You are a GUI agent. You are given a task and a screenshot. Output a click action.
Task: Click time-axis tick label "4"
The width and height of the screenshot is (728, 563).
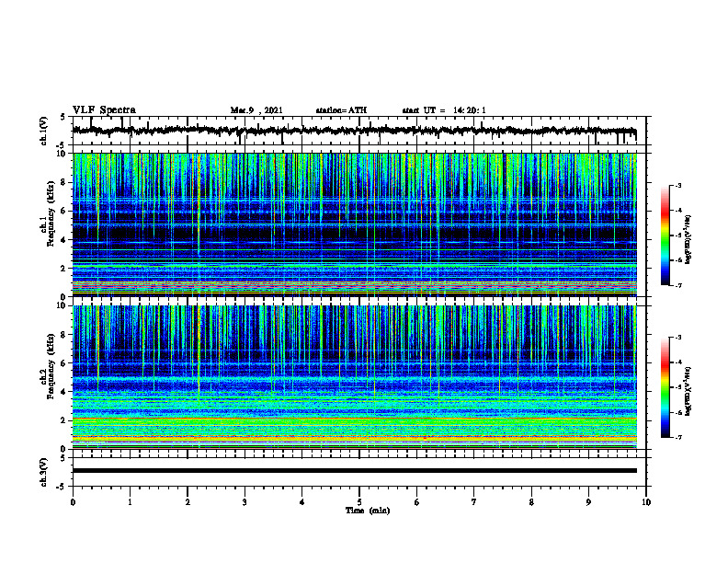click(x=302, y=502)
